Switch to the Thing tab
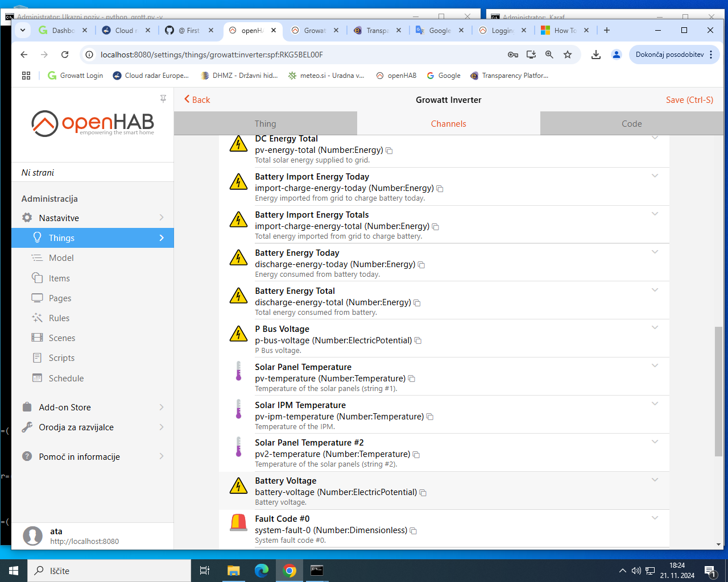The width and height of the screenshot is (728, 582). click(x=265, y=124)
